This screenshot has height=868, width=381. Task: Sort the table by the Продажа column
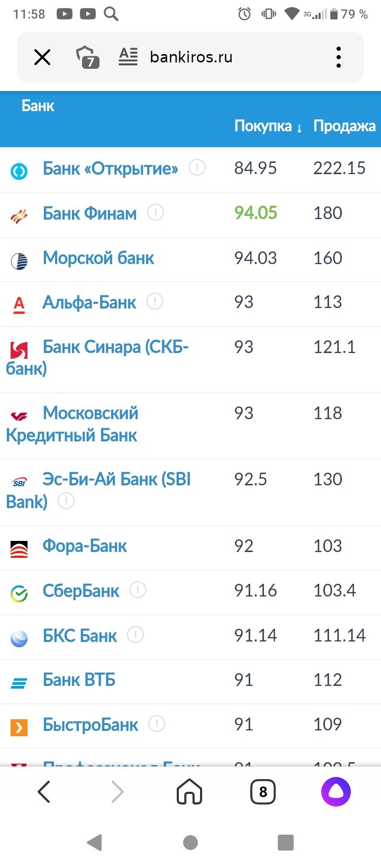pyautogui.click(x=344, y=126)
